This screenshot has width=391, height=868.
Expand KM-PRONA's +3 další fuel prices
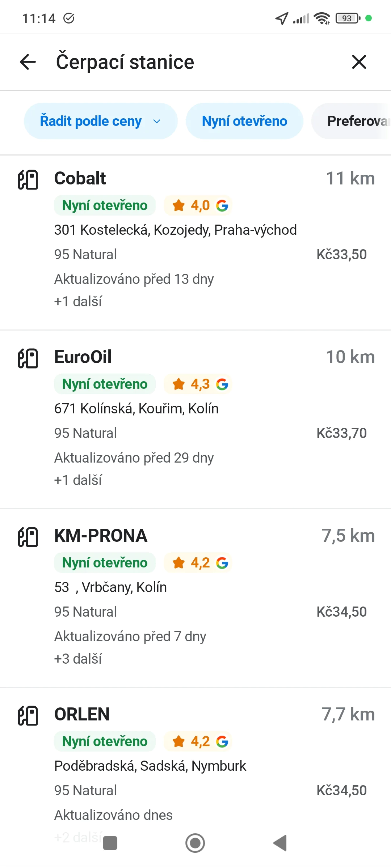point(78,659)
